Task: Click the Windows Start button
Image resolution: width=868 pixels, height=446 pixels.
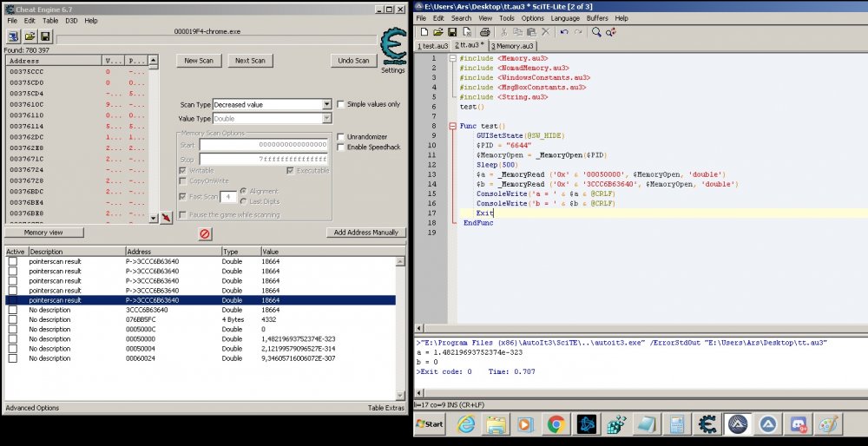Action: pyautogui.click(x=430, y=424)
